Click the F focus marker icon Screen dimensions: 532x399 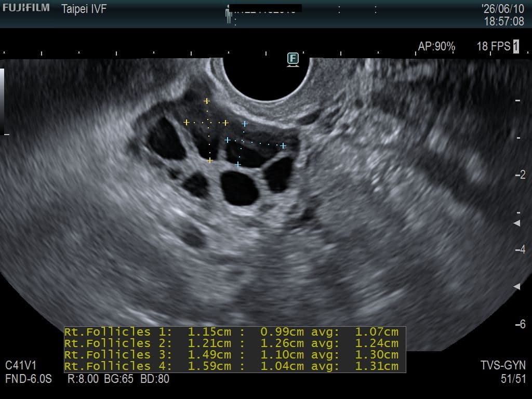[x=293, y=59]
